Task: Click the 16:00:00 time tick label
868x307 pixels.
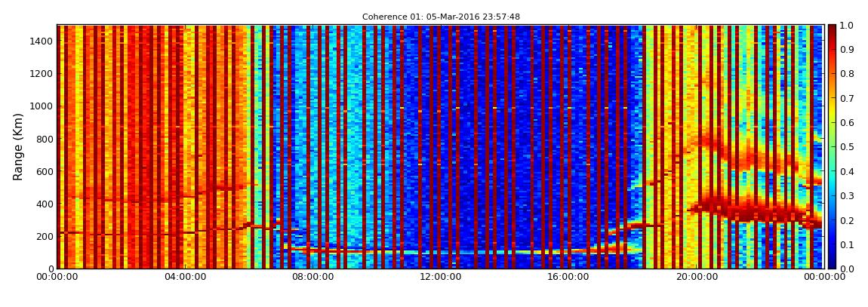Action: [569, 277]
